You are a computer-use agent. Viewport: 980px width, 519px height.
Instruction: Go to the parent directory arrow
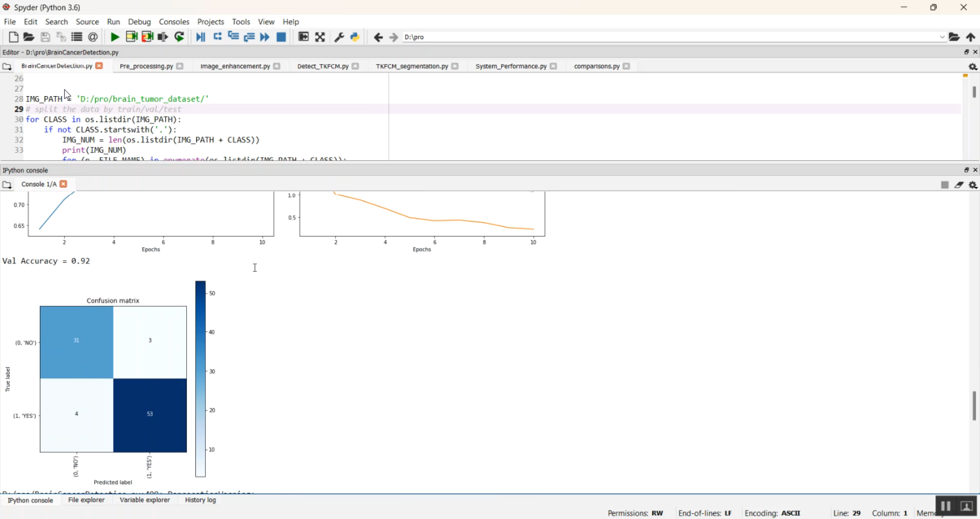pyautogui.click(x=971, y=37)
